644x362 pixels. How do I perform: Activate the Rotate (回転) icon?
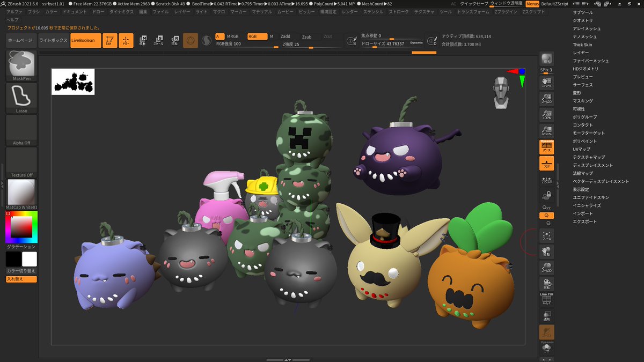(175, 41)
